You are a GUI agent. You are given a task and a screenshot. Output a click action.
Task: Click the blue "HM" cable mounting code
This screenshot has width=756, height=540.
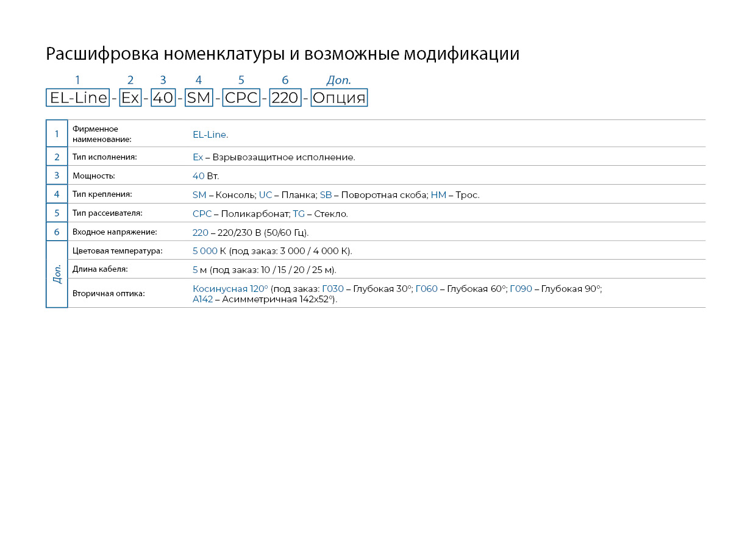point(438,195)
